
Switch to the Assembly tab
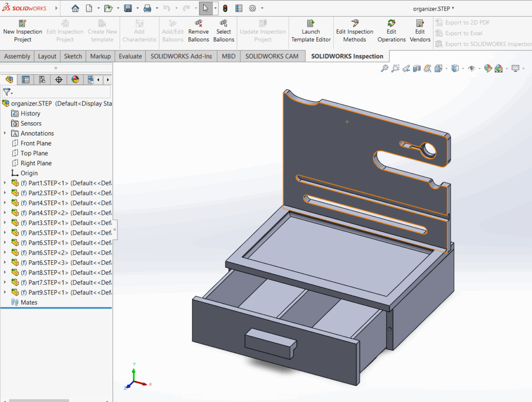pos(17,56)
